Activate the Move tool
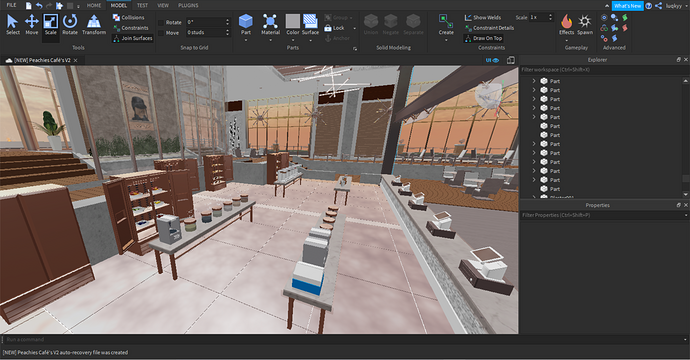The image size is (690, 360). 32,25
